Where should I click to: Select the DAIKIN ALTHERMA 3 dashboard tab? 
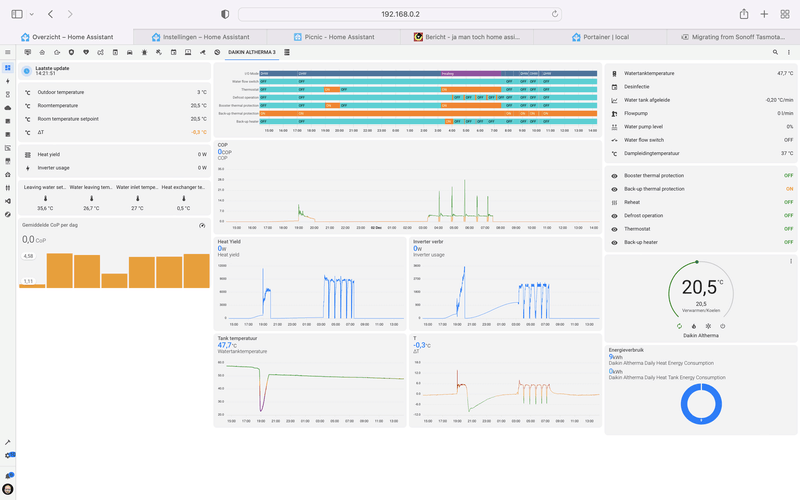(x=251, y=52)
